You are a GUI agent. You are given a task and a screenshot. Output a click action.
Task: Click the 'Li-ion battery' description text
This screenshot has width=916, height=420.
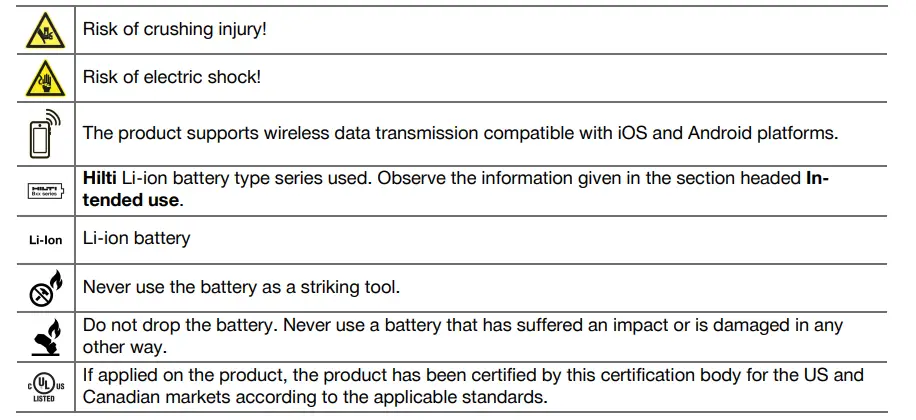click(x=136, y=239)
